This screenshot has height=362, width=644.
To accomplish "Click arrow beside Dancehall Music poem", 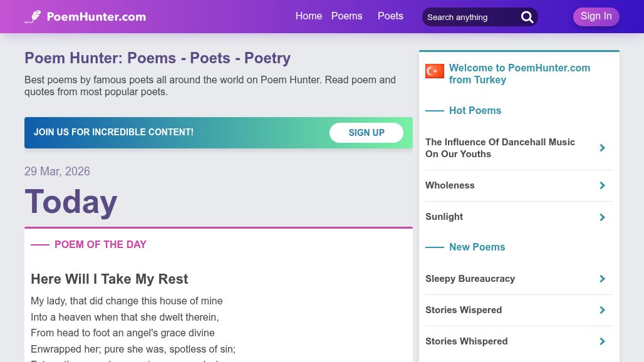I will pos(602,148).
